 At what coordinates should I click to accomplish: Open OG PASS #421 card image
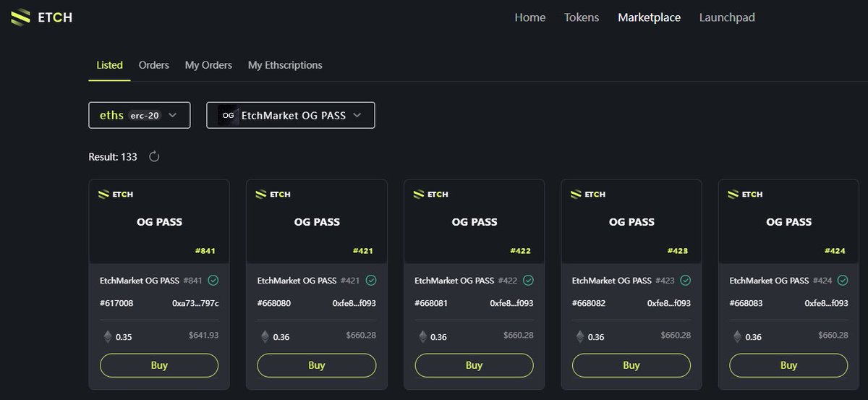click(x=317, y=221)
